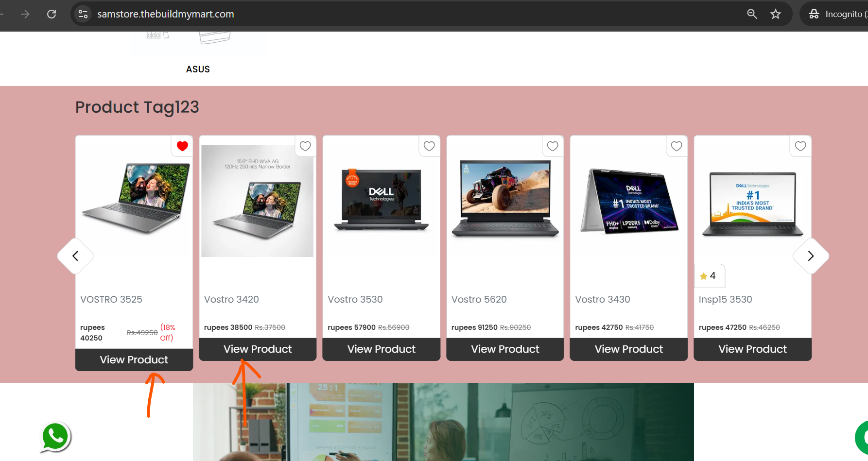Screen dimensions: 868x461
Task: Click the zoom magnifier icon in address bar
Action: (x=752, y=14)
